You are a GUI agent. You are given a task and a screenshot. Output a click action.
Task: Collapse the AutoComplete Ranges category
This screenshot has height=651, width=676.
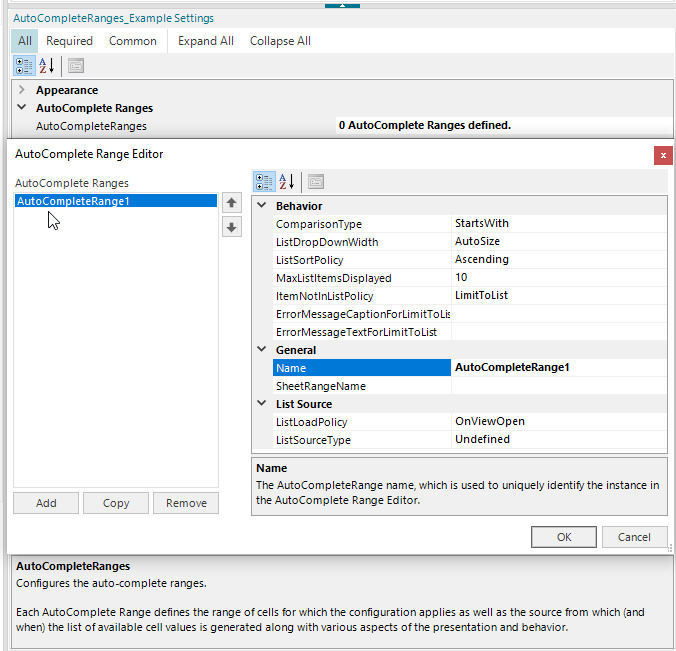tap(22, 107)
